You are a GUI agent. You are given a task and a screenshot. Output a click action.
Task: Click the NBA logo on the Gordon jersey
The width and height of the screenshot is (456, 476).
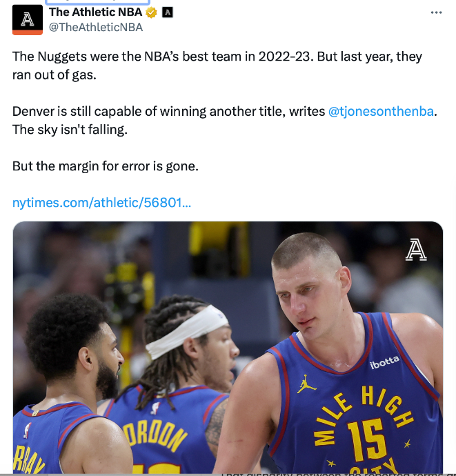[155, 408]
